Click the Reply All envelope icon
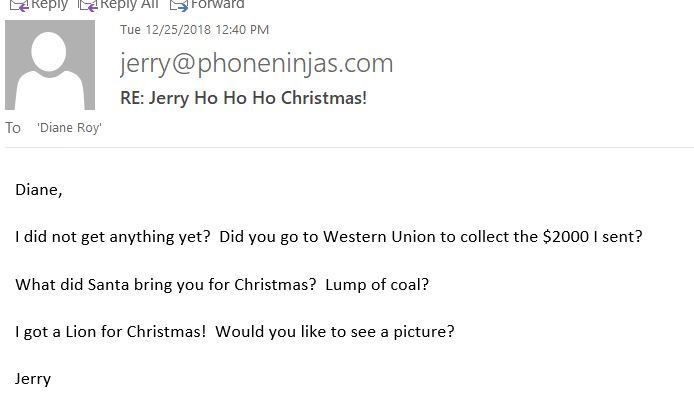The height and width of the screenshot is (420, 694). tap(88, 5)
